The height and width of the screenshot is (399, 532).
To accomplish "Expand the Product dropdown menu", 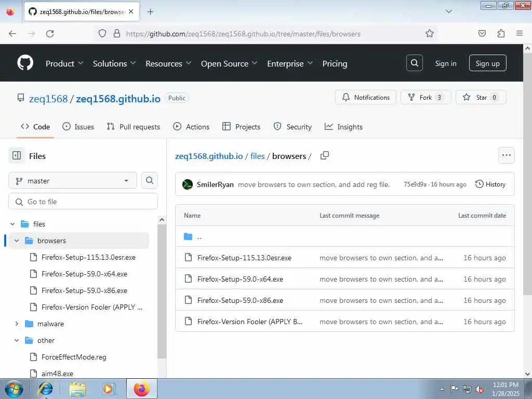I will point(64,63).
